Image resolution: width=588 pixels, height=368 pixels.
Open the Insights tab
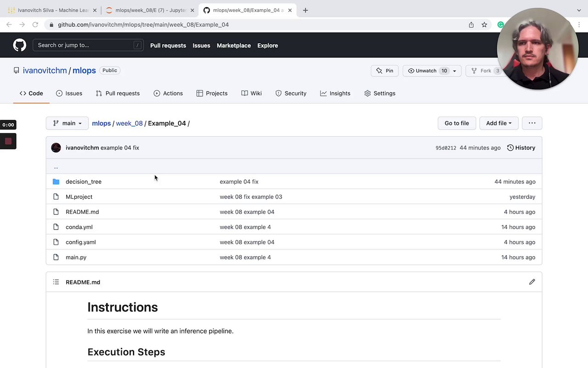pos(335,93)
